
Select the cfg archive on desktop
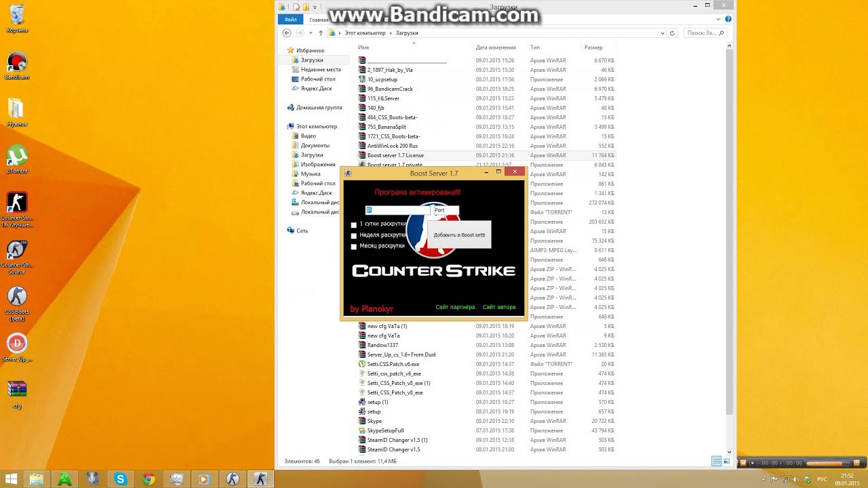coord(17,394)
